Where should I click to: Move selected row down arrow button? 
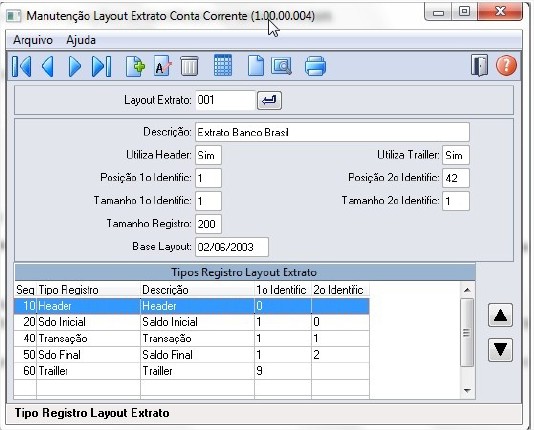tap(500, 350)
